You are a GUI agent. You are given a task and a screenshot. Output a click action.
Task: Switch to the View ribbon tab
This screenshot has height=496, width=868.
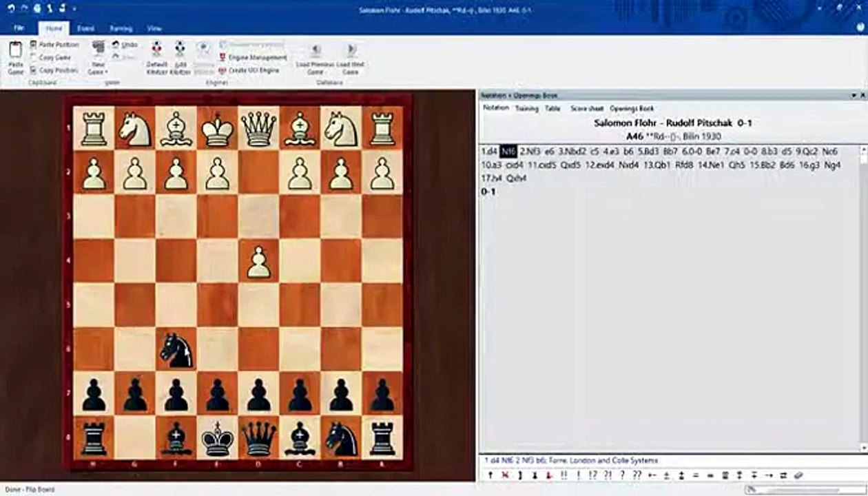pos(154,28)
